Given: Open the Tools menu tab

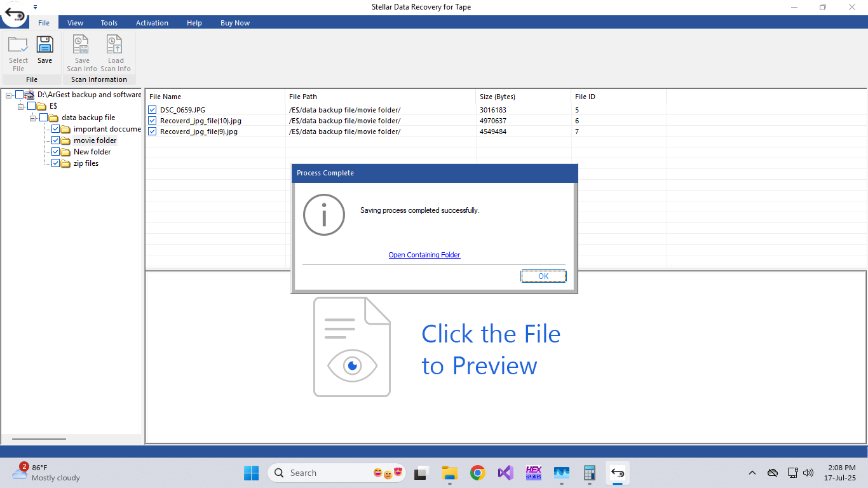Looking at the screenshot, I should pos(109,23).
